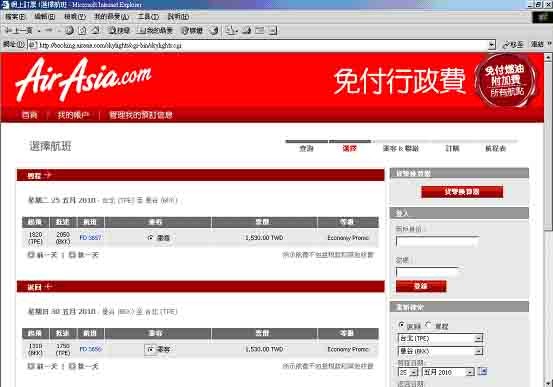This screenshot has width=553, height=387.
Task: Open the 檔案(F) menu
Action: [x=15, y=16]
